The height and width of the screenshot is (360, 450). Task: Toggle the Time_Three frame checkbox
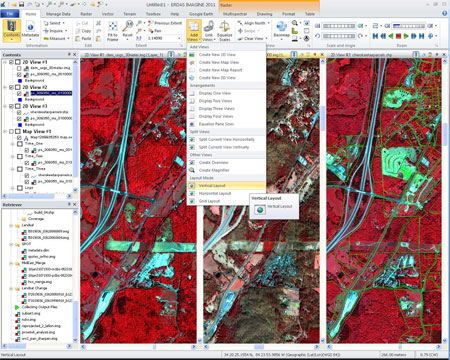pos(20,169)
